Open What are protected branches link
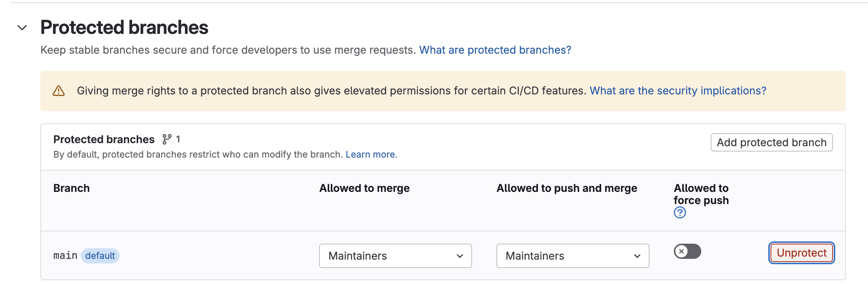868x284 pixels. coord(495,50)
